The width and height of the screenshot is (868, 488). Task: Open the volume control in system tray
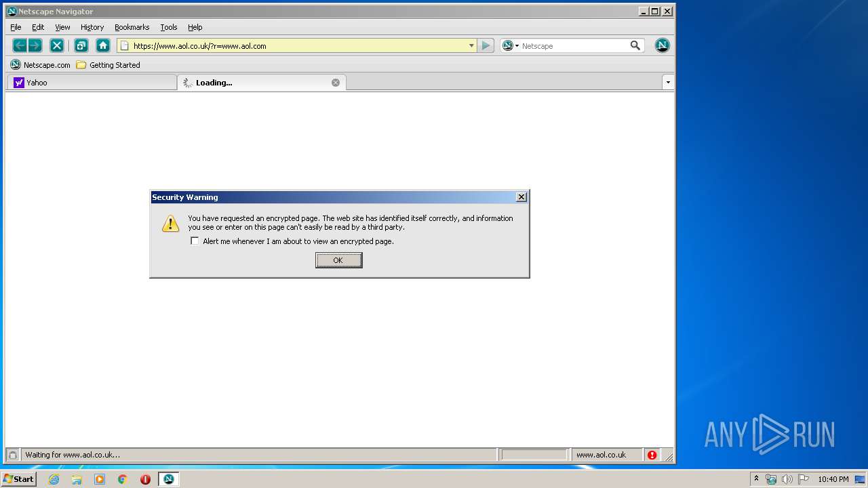(x=787, y=479)
